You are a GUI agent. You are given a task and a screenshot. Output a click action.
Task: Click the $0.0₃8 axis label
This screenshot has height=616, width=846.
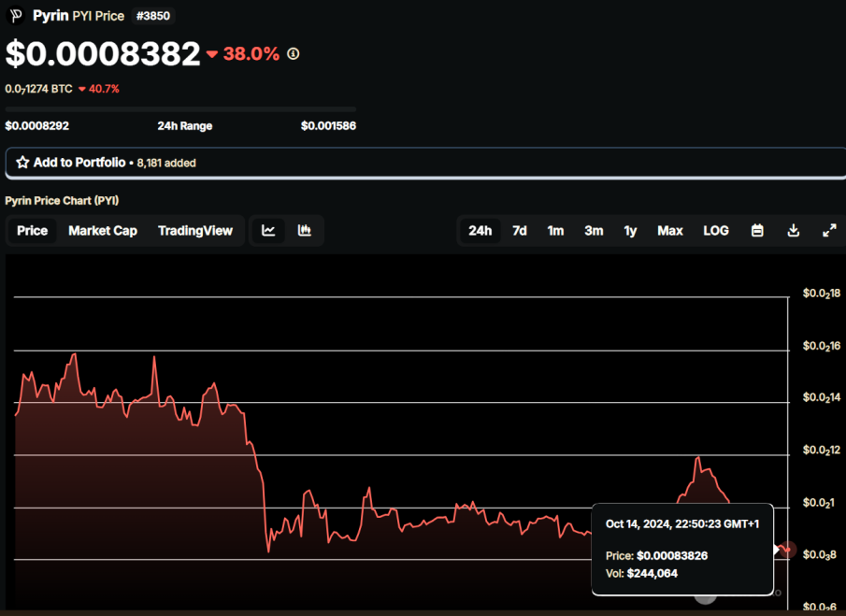(819, 554)
